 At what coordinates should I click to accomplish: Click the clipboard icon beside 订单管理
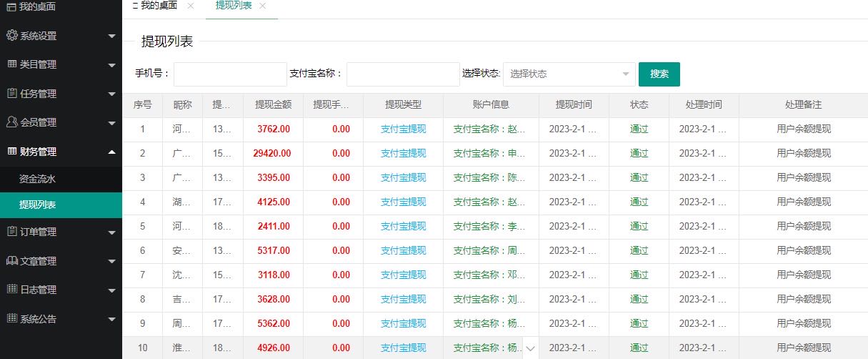(x=11, y=232)
